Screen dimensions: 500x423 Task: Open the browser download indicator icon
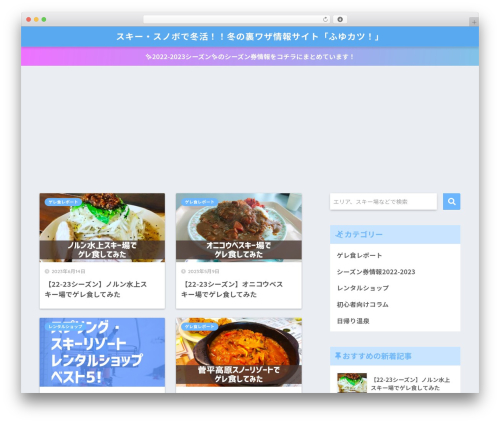[x=340, y=20]
